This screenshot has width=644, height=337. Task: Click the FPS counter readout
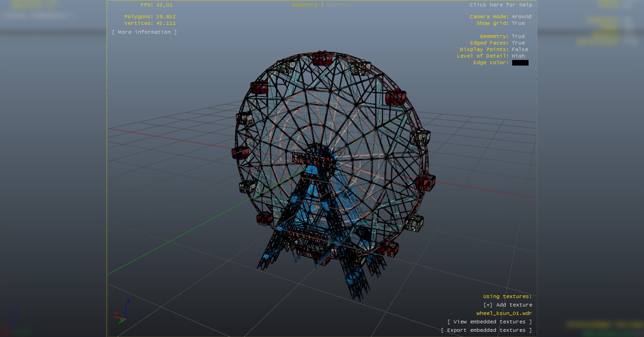[156, 5]
